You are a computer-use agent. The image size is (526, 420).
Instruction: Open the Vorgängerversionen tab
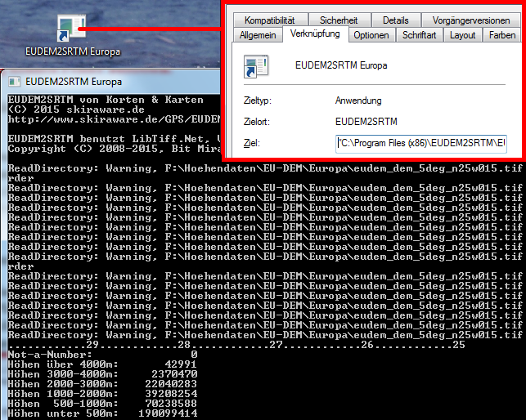471,20
